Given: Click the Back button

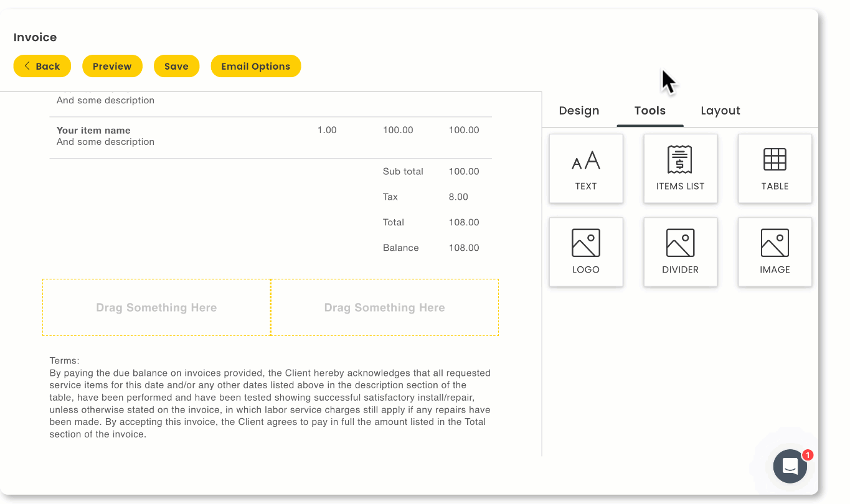Looking at the screenshot, I should [42, 66].
